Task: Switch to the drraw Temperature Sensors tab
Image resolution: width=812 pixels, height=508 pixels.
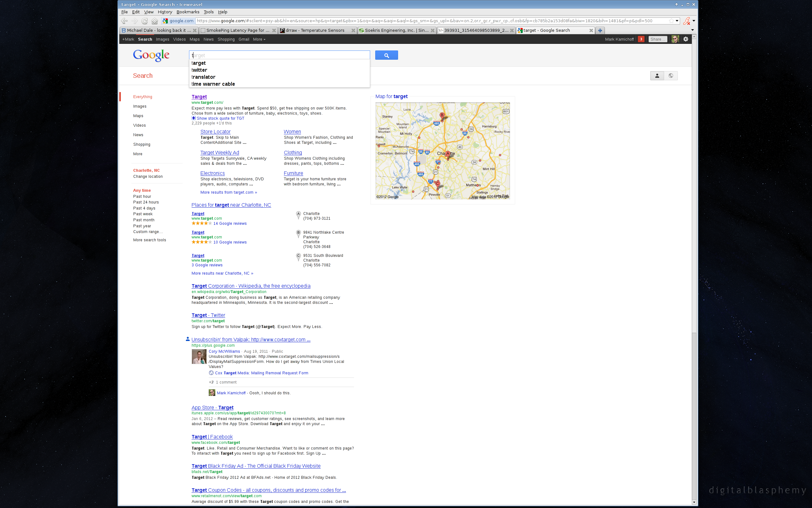Action: [315, 30]
